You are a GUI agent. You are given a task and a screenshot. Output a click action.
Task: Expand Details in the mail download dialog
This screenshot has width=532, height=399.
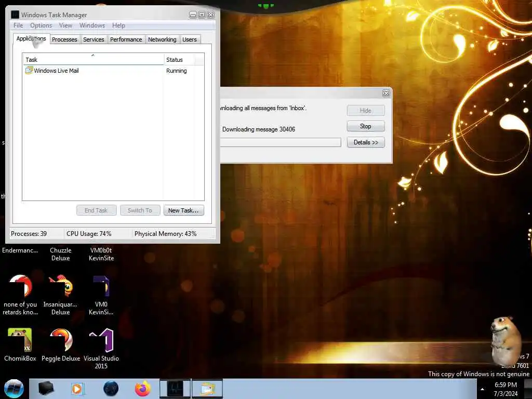point(366,142)
